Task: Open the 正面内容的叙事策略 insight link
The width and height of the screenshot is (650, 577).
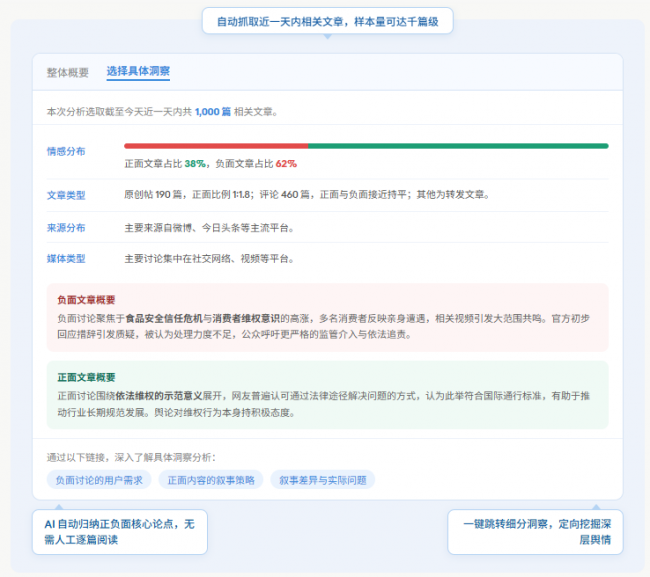Action: pyautogui.click(x=211, y=480)
